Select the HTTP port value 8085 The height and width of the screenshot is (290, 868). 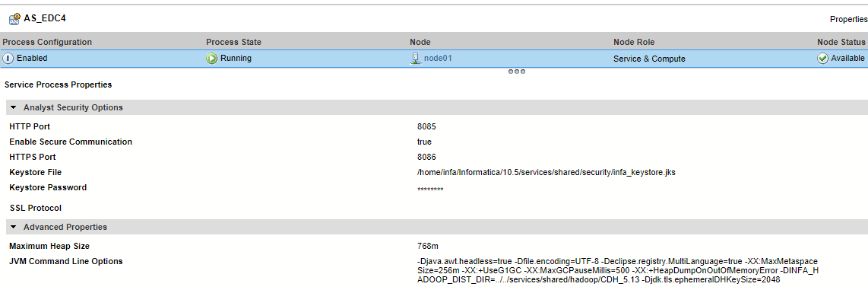point(427,126)
